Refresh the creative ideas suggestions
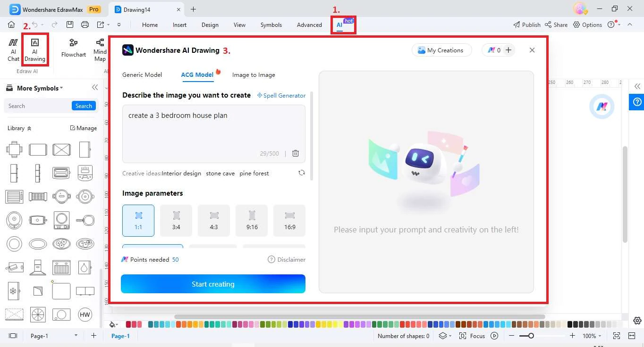Viewport: 644px width, 347px height. point(302,173)
